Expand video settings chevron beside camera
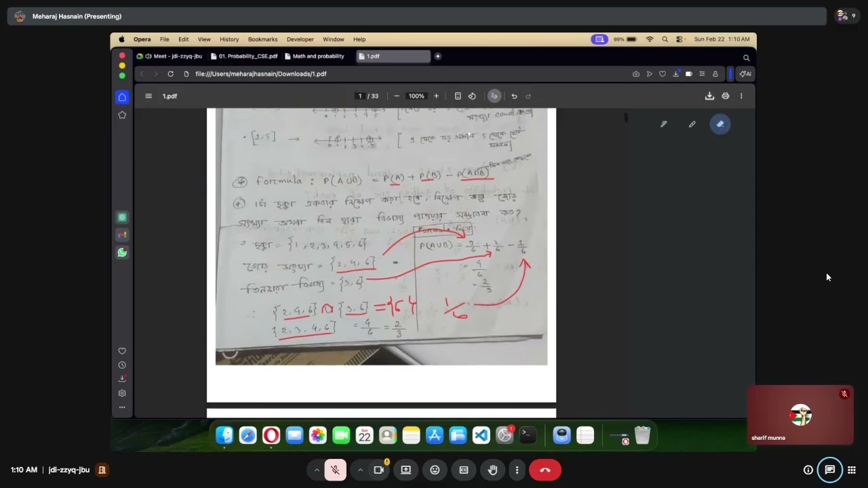Screen dimensions: 868x488 pyautogui.click(x=360, y=470)
